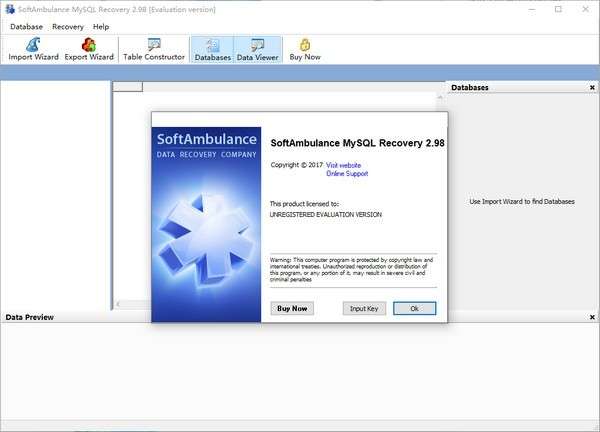Toggle the Databases panel button

[x=212, y=49]
